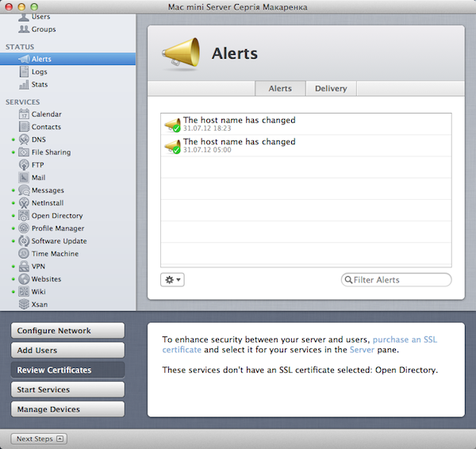The height and width of the screenshot is (449, 476).
Task: Select the Software Update service icon
Action: tap(24, 240)
